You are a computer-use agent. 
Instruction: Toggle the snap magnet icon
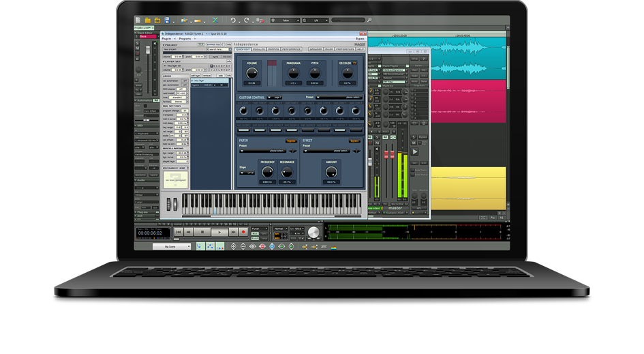pos(260,20)
